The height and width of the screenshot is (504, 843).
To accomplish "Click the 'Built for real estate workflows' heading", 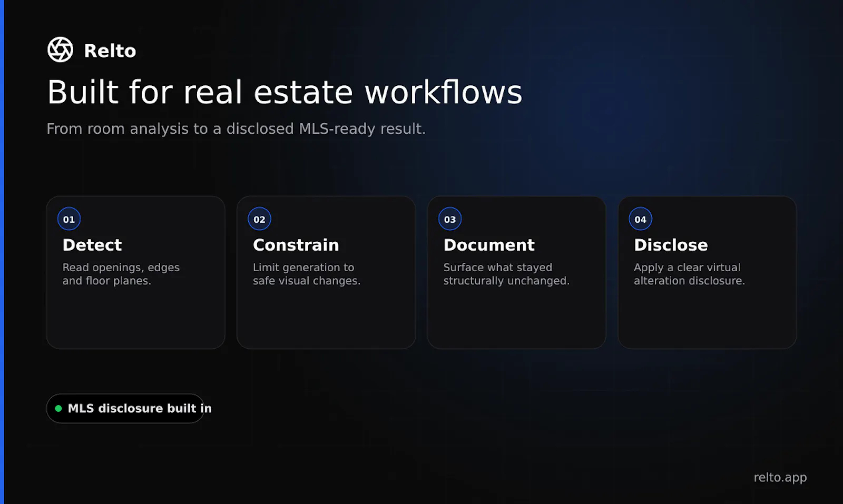I will point(285,92).
